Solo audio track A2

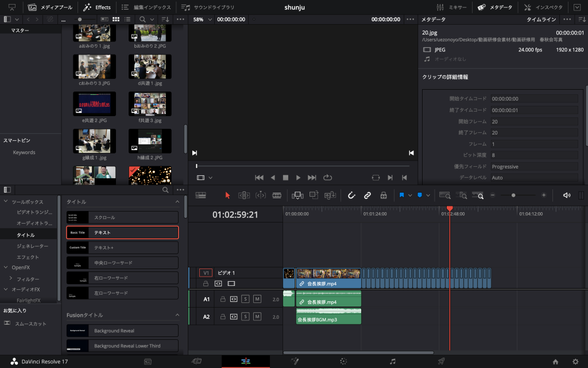point(245,317)
